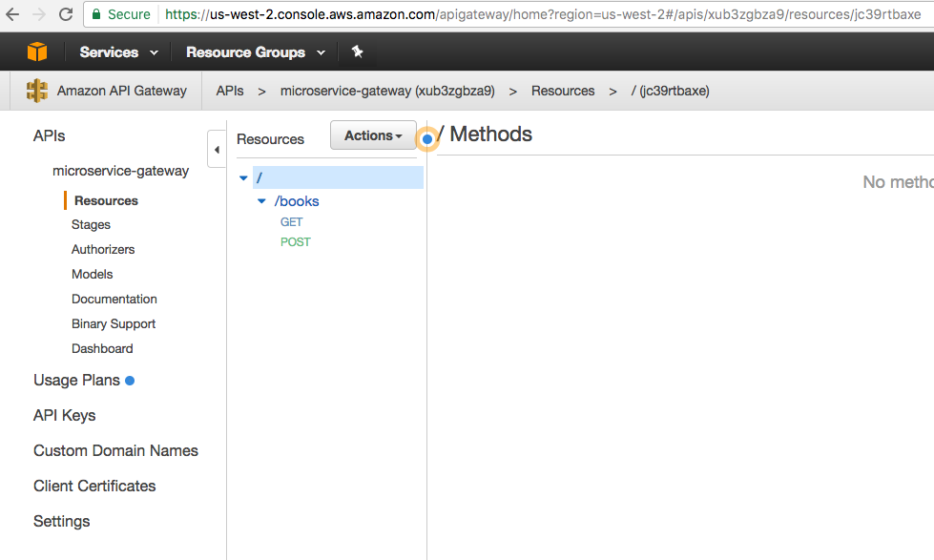
Task: Collapse the left navigation panel arrow
Action: pyautogui.click(x=217, y=150)
